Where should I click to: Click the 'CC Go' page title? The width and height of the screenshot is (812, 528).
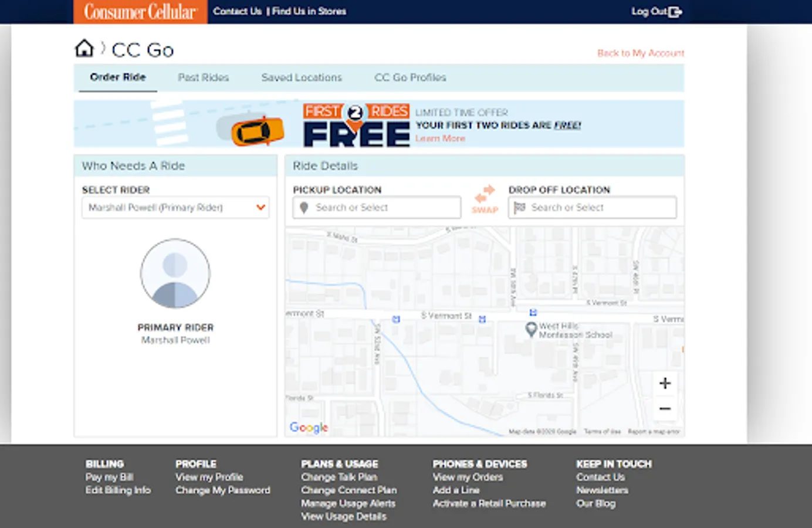(x=143, y=50)
